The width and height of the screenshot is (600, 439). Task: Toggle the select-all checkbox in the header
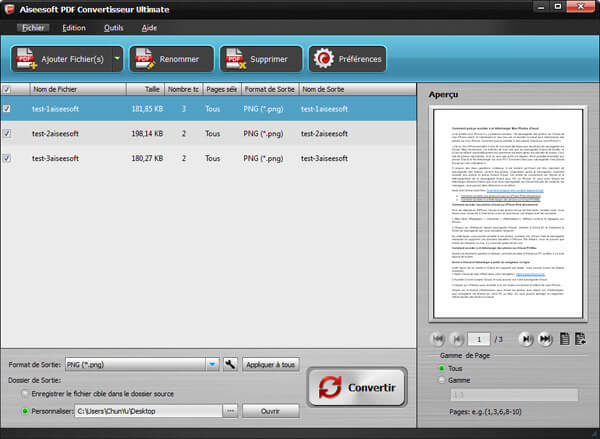click(x=7, y=90)
